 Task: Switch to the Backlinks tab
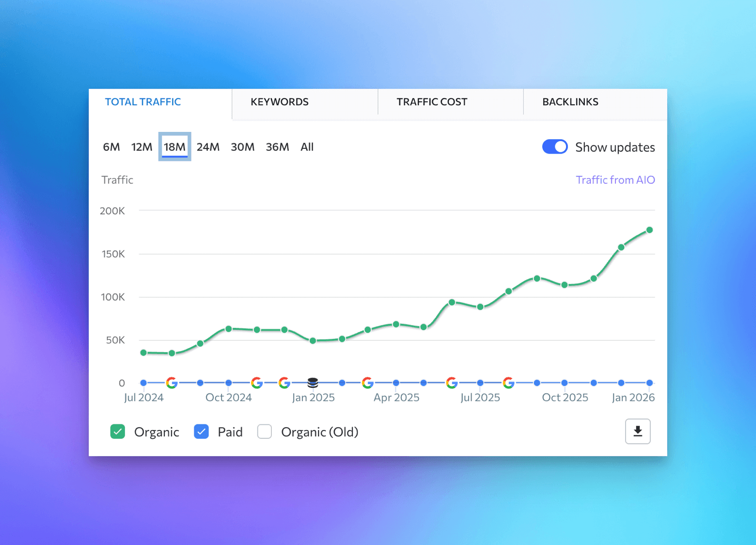570,102
